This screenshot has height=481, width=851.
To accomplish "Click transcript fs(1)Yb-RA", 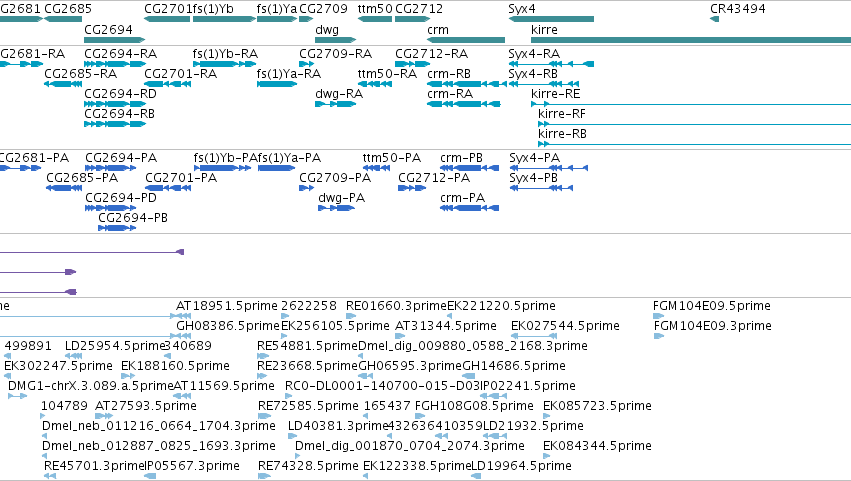I will [x=225, y=54].
